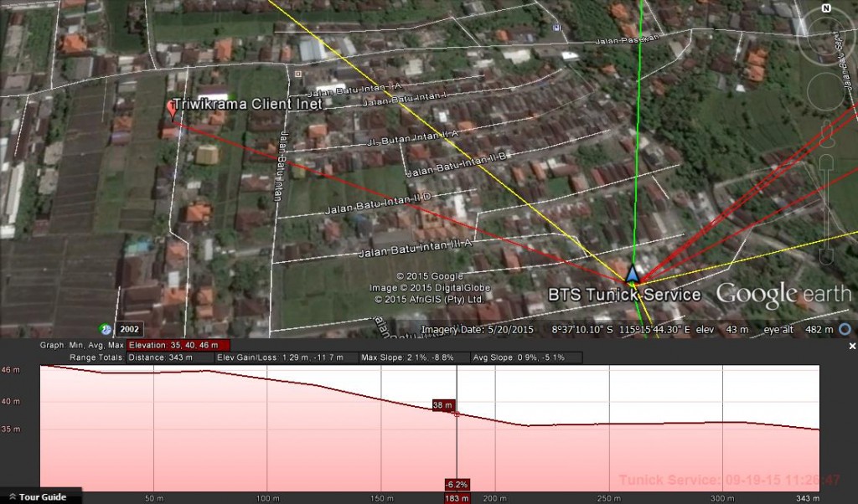Image resolution: width=858 pixels, height=504 pixels.
Task: Click the -6.2% slope label on graph
Action: tap(457, 484)
